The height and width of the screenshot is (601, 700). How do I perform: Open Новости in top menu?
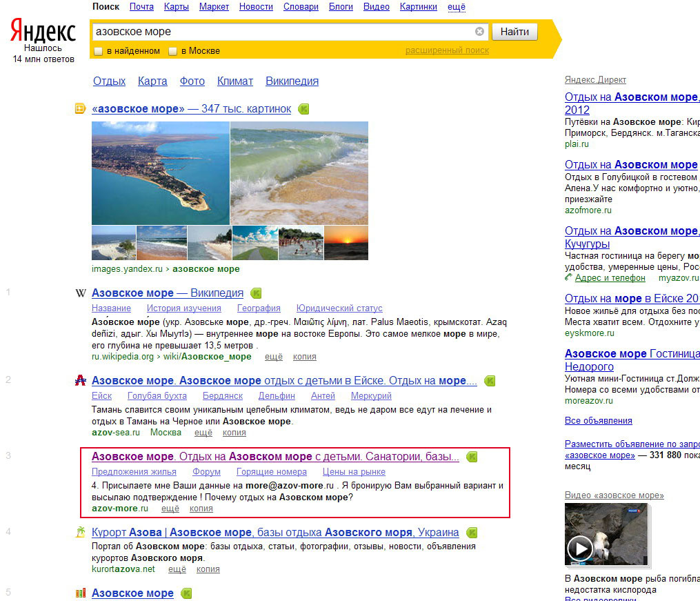256,7
